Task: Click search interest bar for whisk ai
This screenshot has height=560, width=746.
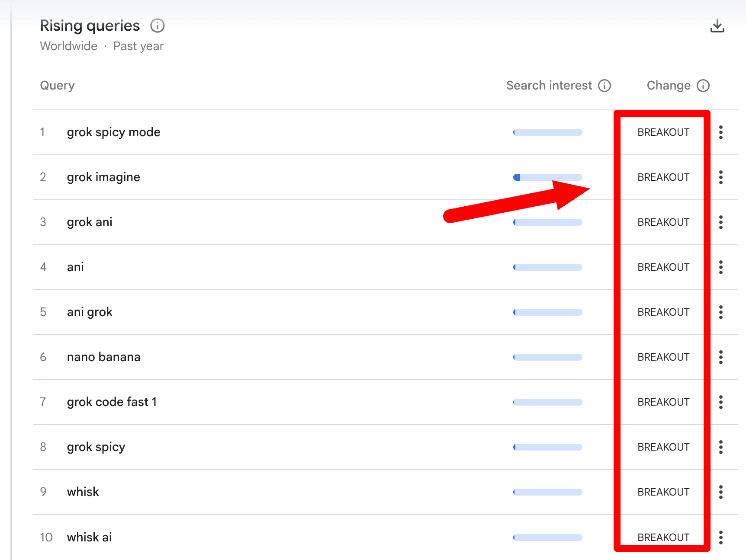Action: point(548,538)
